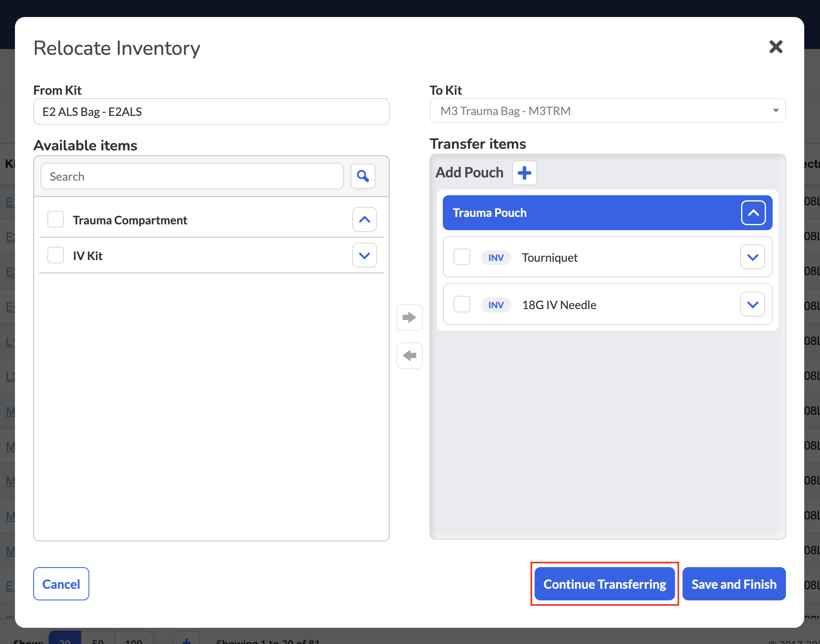Expand the 18G IV Needle details
Image resolution: width=820 pixels, height=644 pixels.
(753, 305)
